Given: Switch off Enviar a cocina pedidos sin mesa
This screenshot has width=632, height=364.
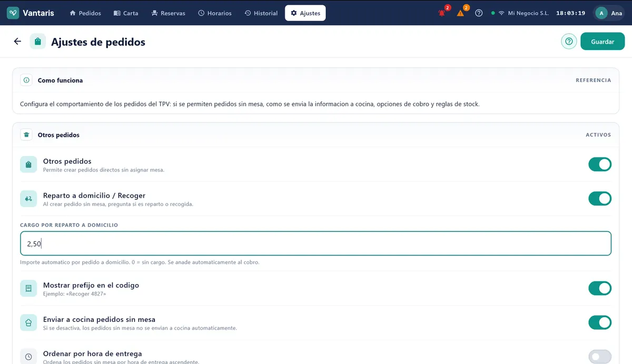Looking at the screenshot, I should (x=600, y=322).
